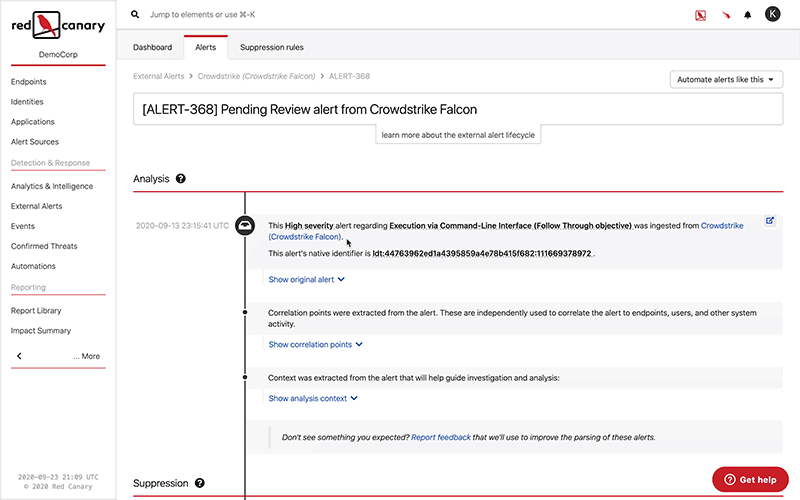
Task: Open Confirmed Threats page
Action: click(x=44, y=246)
